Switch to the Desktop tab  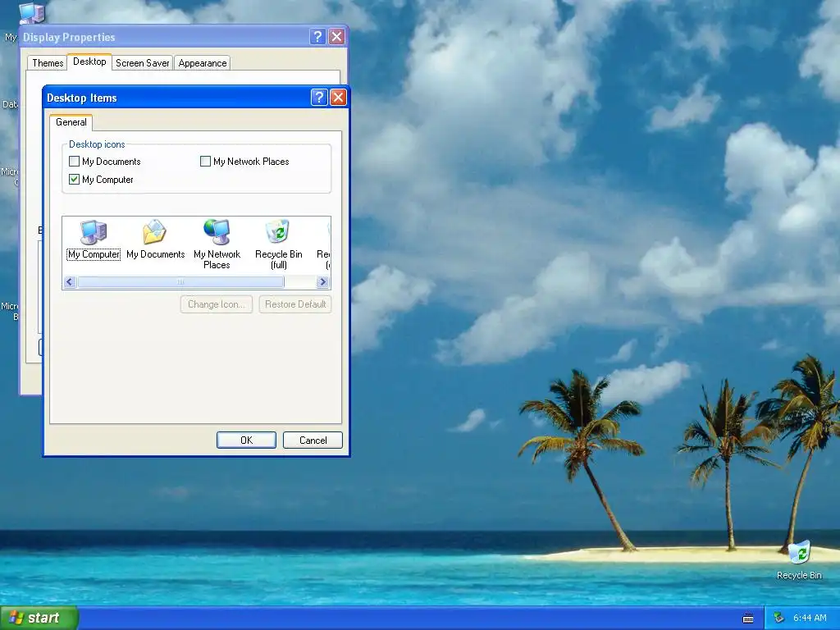89,62
